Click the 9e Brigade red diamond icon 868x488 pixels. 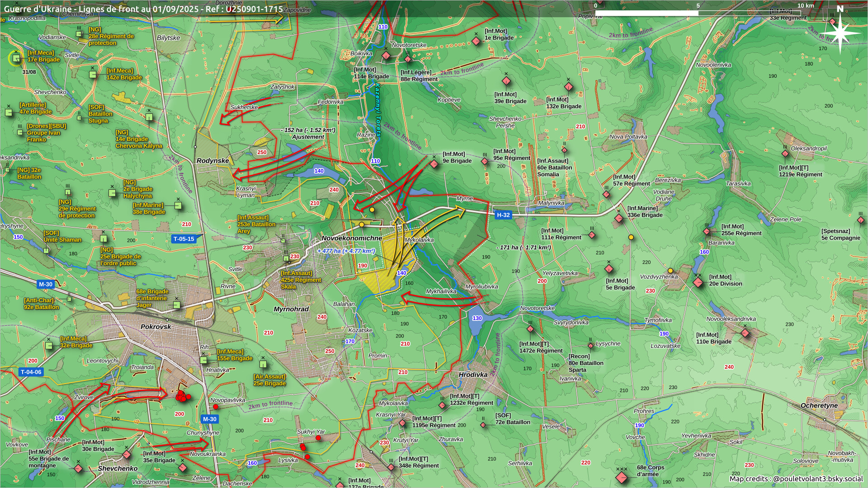coord(434,164)
